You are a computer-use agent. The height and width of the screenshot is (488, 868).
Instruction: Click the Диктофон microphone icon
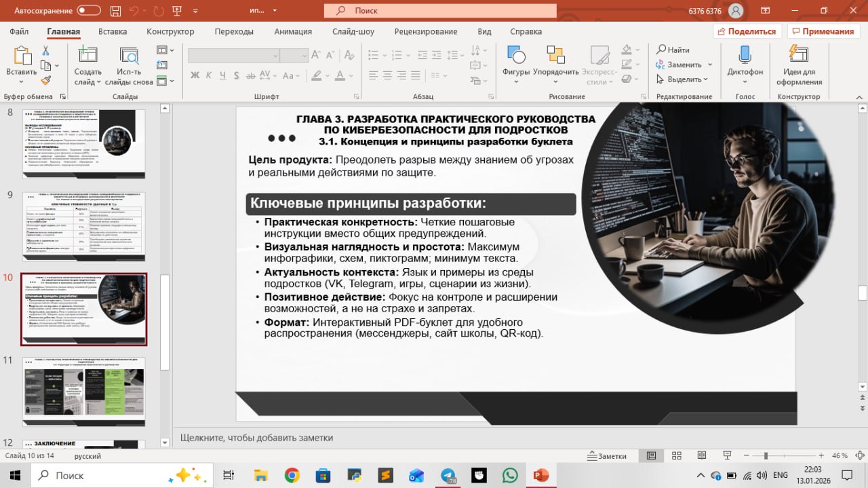[745, 56]
